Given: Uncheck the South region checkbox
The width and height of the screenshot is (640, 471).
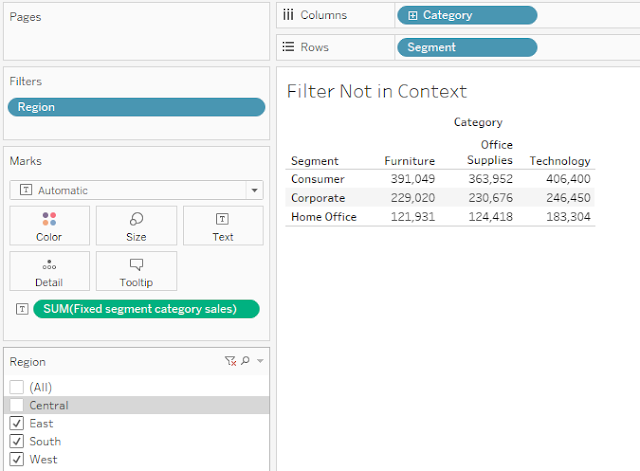Looking at the screenshot, I should coord(17,441).
